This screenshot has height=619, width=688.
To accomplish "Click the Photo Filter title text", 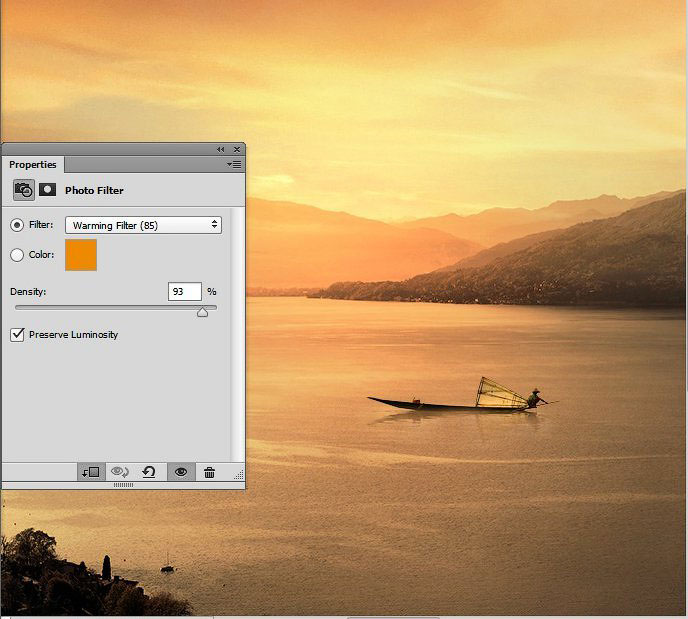I will [94, 190].
